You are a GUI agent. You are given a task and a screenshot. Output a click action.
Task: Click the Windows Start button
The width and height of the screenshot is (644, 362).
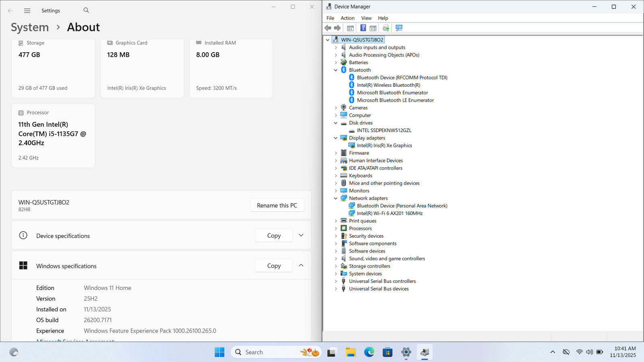click(219, 352)
